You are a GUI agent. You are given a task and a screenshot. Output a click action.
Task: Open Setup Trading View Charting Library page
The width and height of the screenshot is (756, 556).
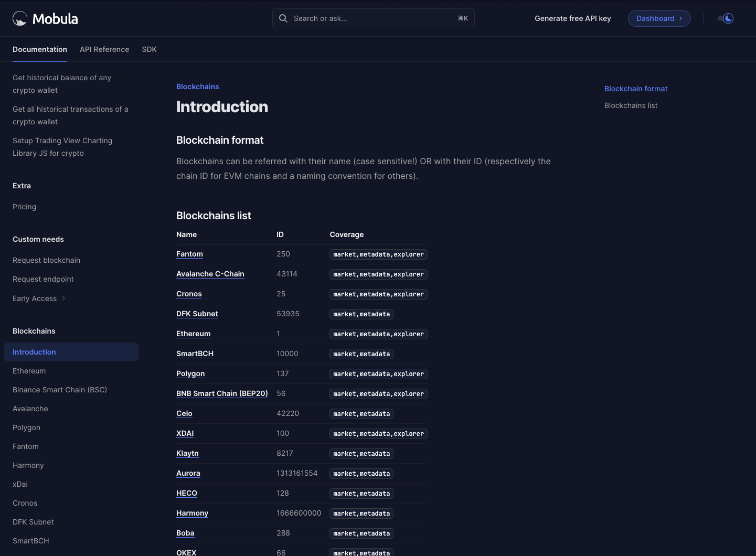[62, 147]
